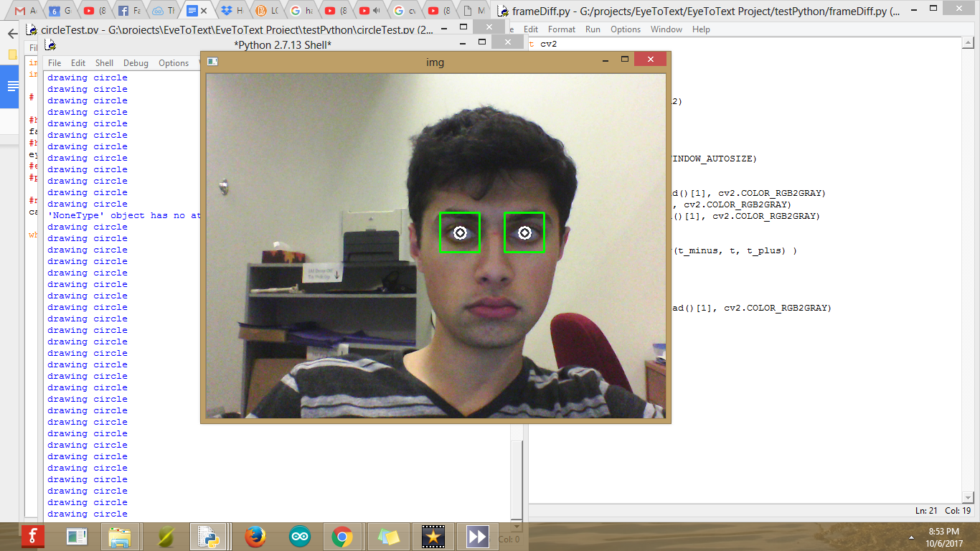Click the 'NoneType' object error line
This screenshot has height=551, width=980.
pos(124,215)
